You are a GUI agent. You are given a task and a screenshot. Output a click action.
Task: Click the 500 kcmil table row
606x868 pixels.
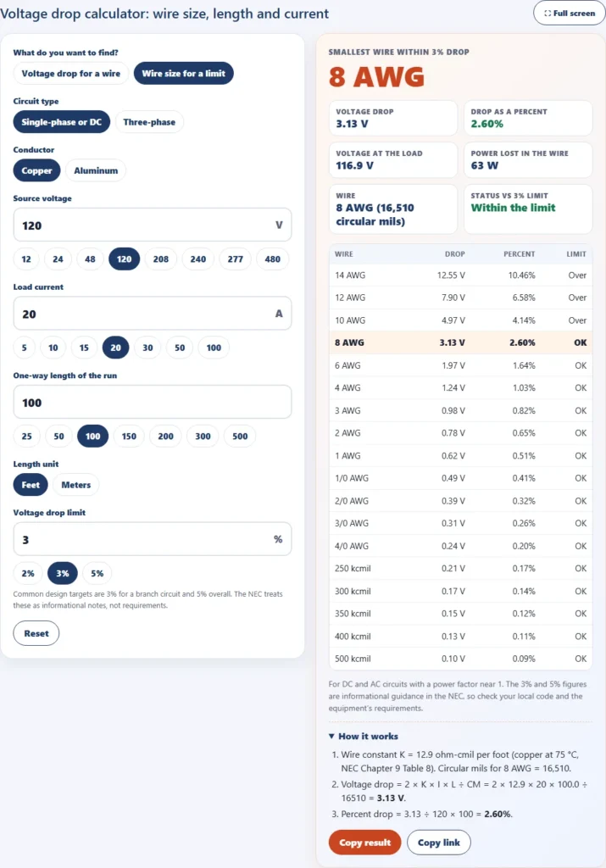(460, 659)
